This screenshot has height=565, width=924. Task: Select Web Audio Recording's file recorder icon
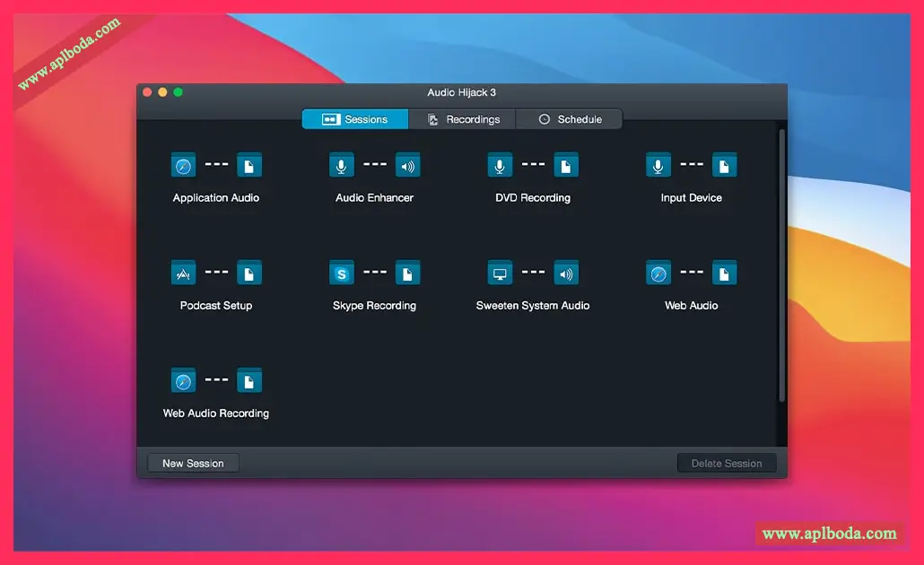(248, 381)
